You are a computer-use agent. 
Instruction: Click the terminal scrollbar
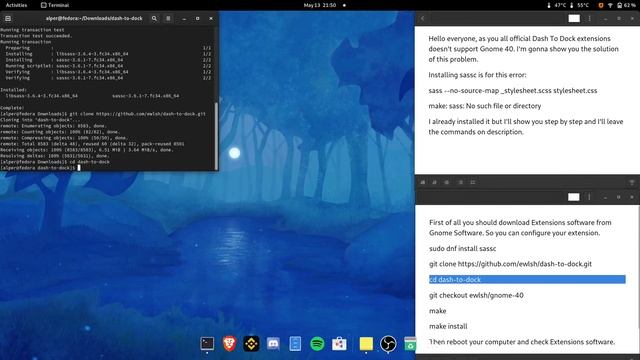click(216, 135)
